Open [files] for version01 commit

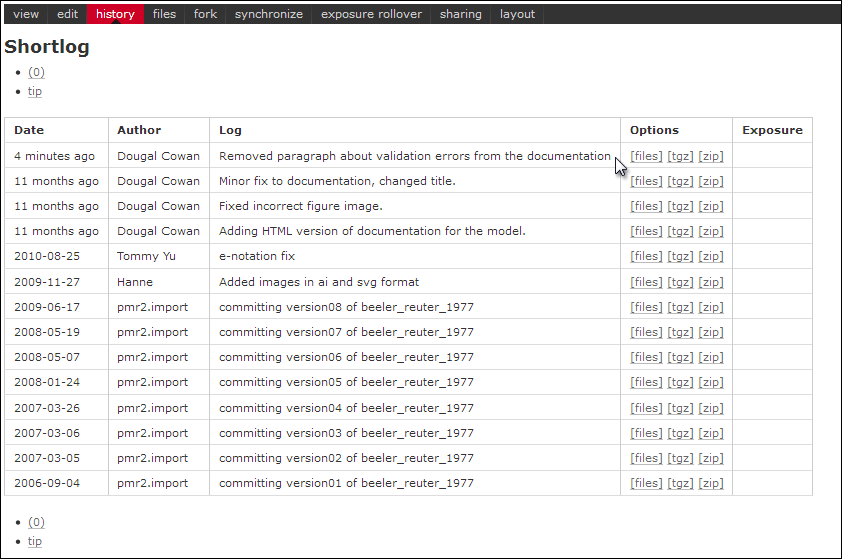coord(646,483)
